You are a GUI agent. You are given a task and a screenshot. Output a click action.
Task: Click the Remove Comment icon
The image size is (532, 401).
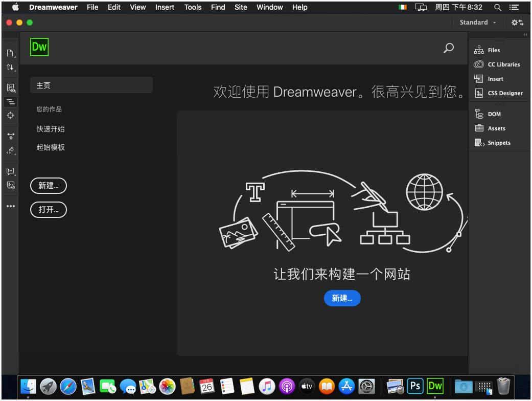click(11, 185)
